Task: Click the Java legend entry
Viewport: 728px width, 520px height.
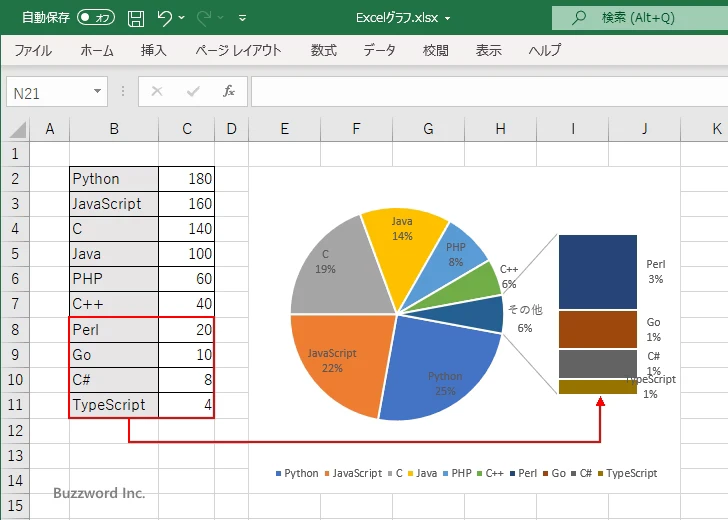Action: point(422,473)
